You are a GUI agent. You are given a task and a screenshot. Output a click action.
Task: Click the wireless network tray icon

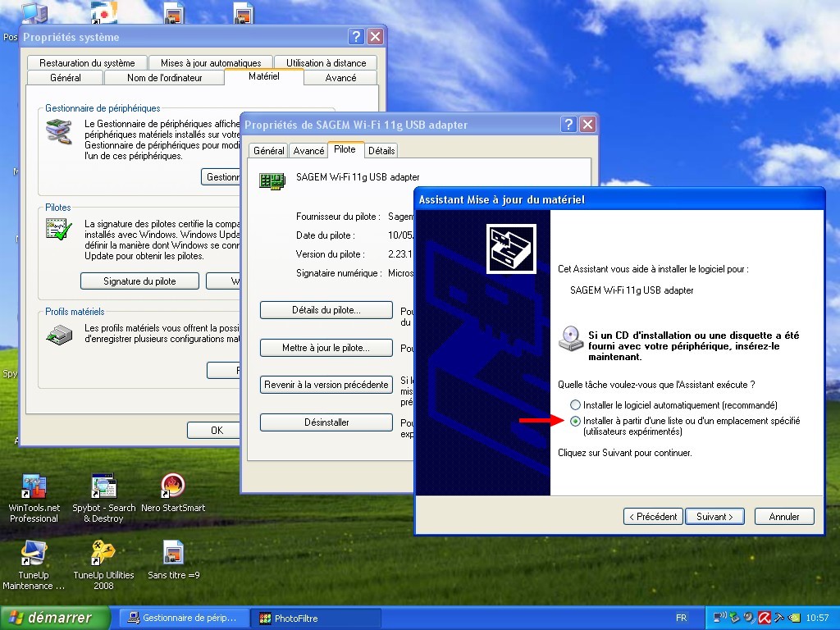click(719, 618)
